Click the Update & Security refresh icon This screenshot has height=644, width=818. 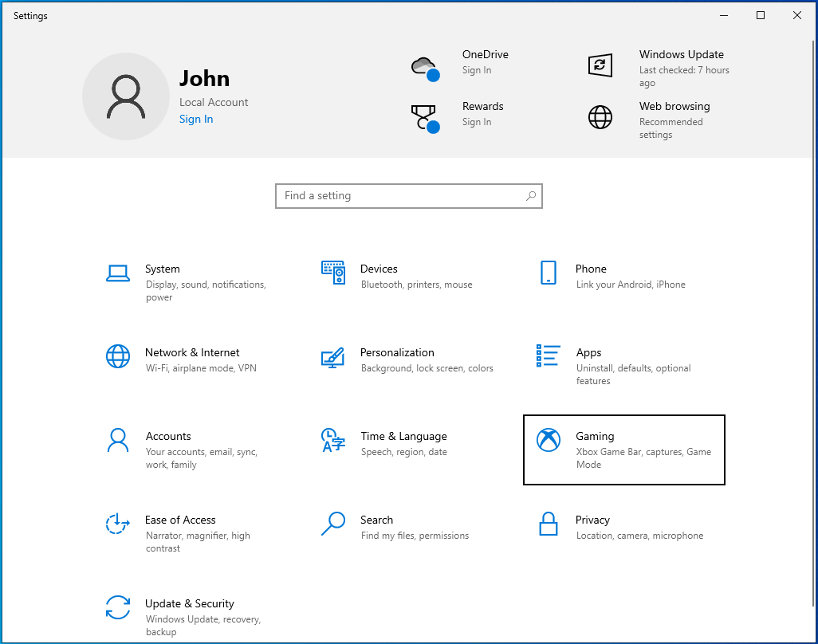(x=118, y=607)
